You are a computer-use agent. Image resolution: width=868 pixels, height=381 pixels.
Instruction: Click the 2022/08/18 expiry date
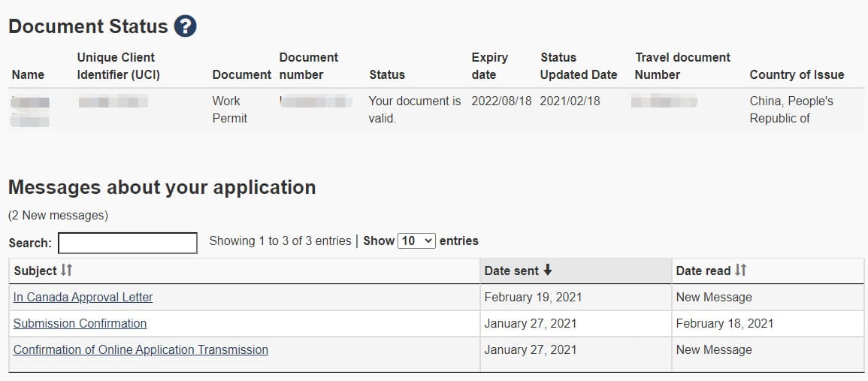coord(501,101)
